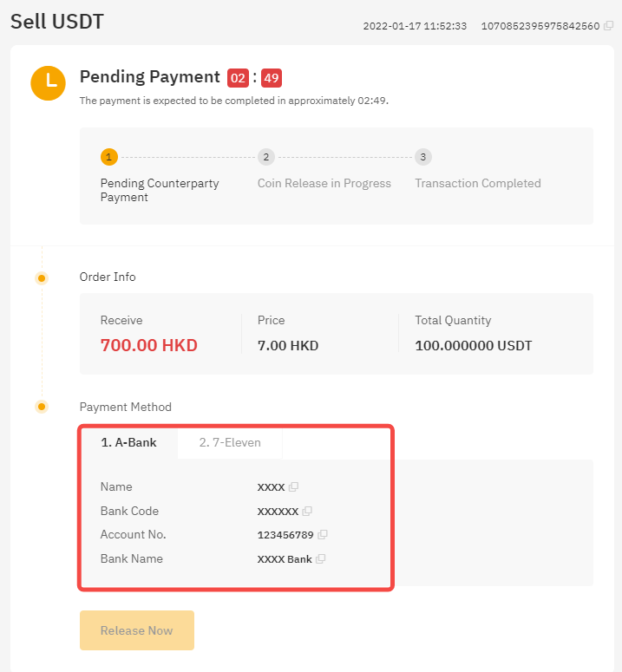622x672 pixels.
Task: Copy Account No. 123456789
Action: click(323, 534)
